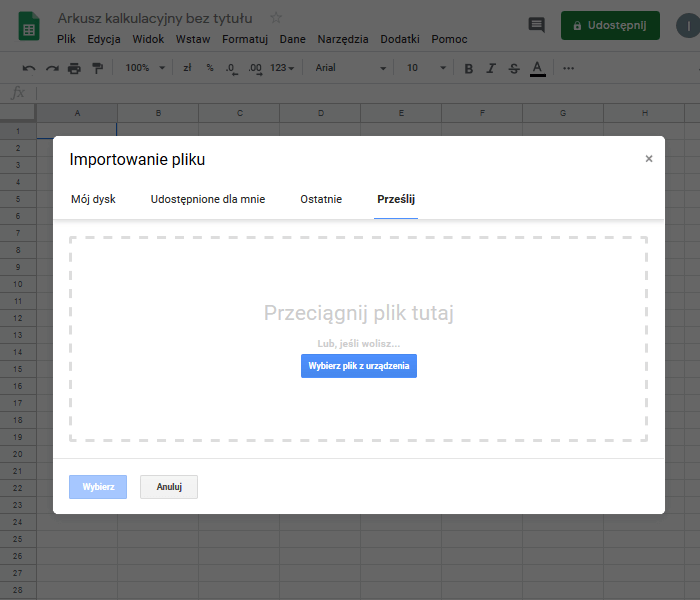Click the green Udostępnij share button

[x=610, y=25]
